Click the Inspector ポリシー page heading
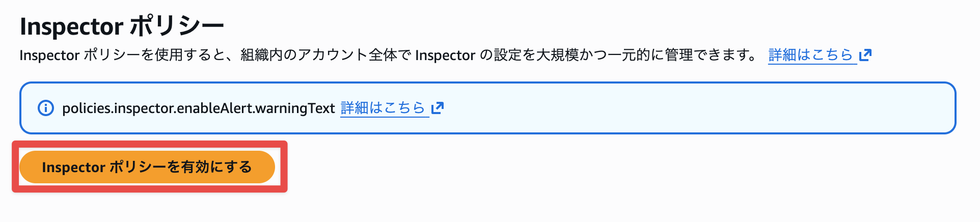Screen dimensions: 980x222 (x=122, y=26)
